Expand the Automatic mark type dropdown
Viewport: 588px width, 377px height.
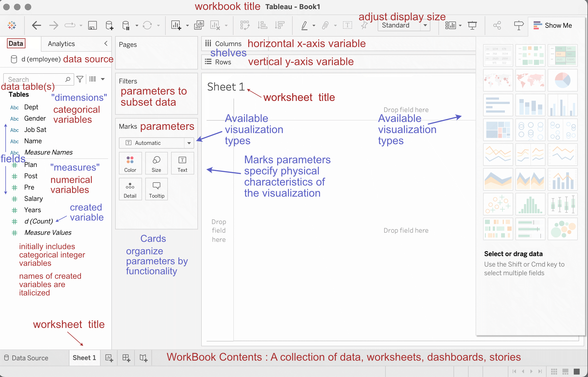click(x=189, y=143)
